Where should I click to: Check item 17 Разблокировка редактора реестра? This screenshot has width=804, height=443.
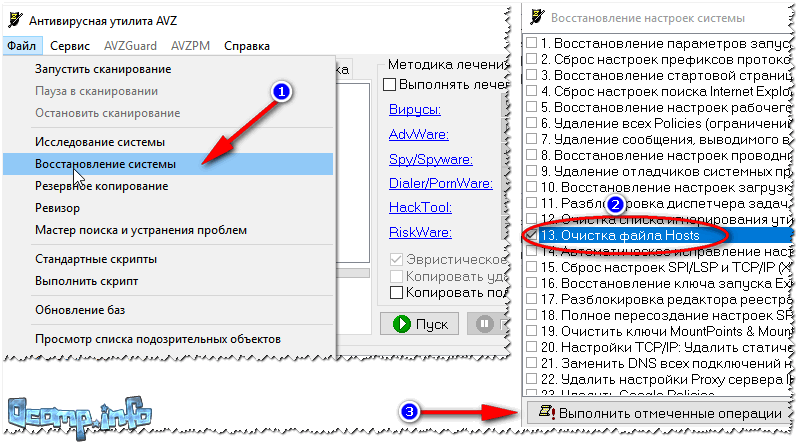[532, 299]
